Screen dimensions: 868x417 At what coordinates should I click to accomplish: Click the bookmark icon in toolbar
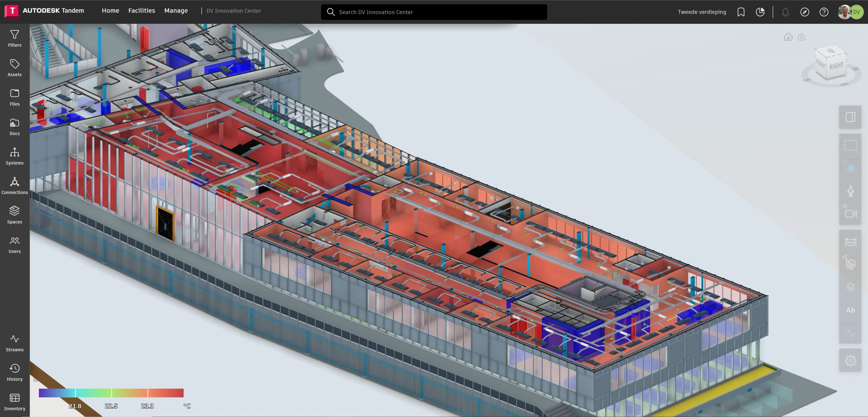click(x=741, y=12)
